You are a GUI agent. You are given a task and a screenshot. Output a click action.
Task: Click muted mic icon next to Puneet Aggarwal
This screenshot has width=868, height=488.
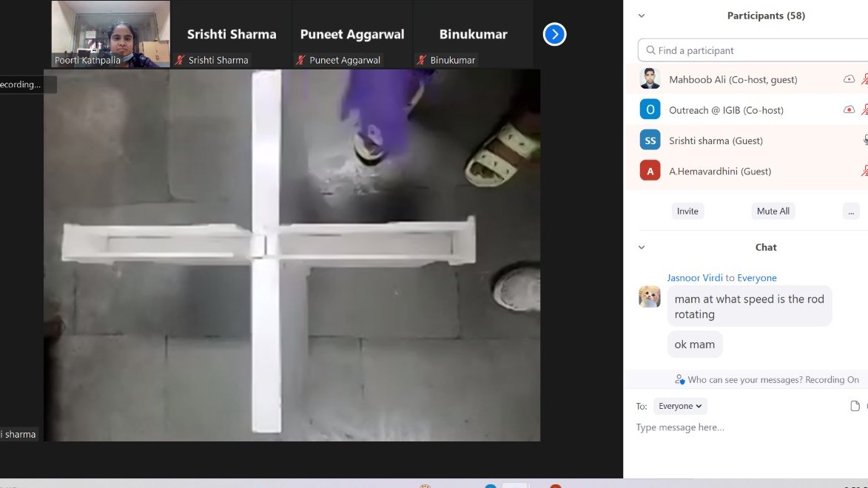point(300,60)
